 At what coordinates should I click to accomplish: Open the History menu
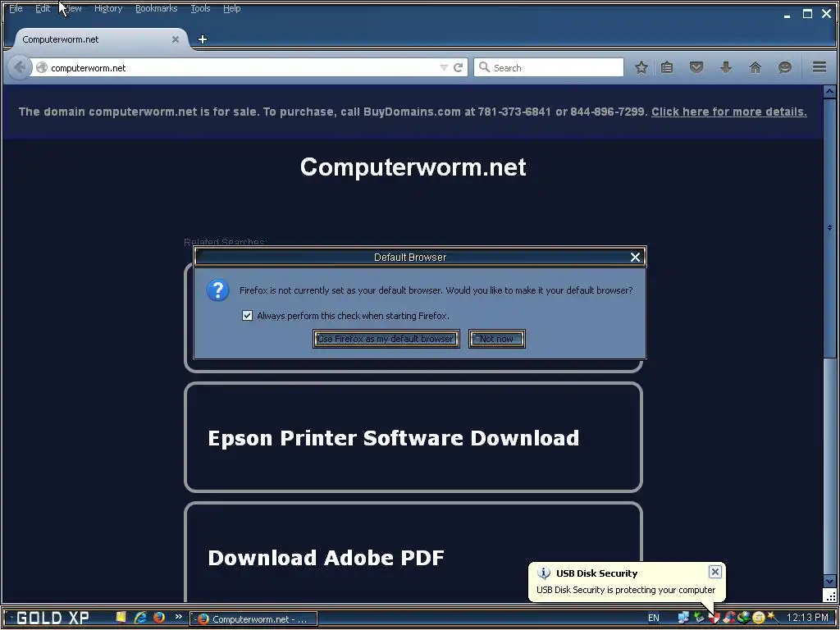point(108,8)
